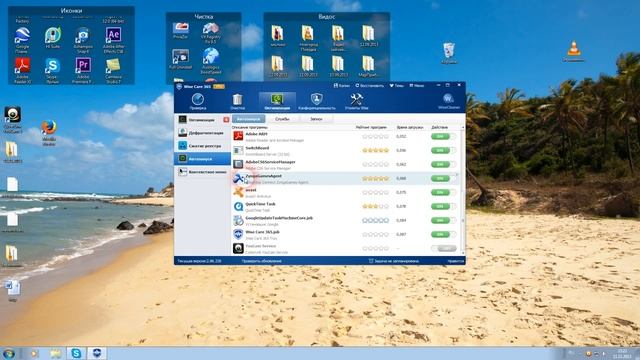Image resolution: width=640 pixels, height=360 pixels.
Task: Open the Google Earth desktop shortcut
Action: (22, 40)
